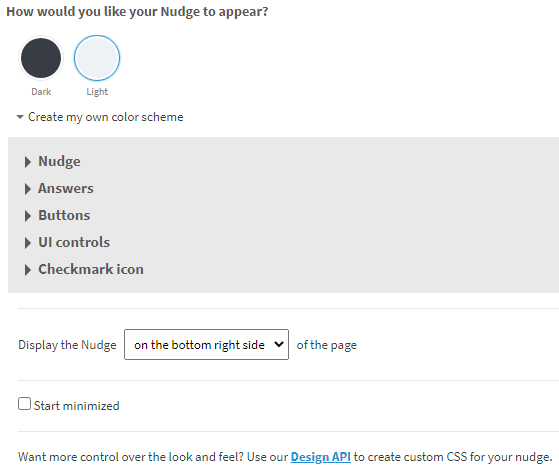Open the Buttons settings heading
Screen dimensions: 559x468
[64, 215]
